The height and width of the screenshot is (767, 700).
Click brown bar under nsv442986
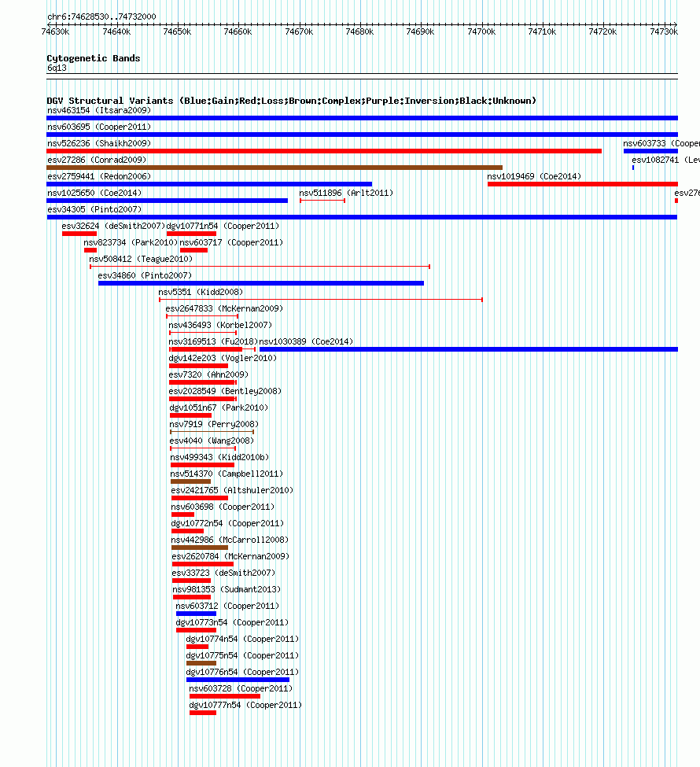200,548
